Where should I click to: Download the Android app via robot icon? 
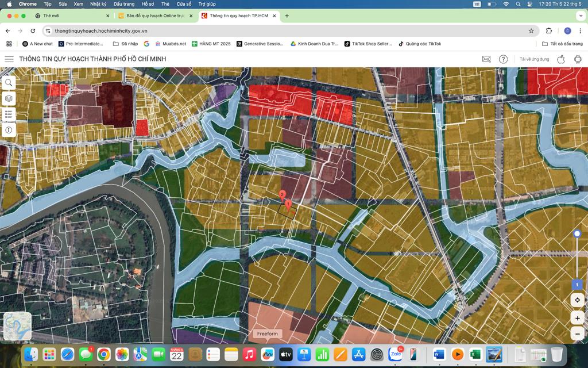click(x=578, y=59)
